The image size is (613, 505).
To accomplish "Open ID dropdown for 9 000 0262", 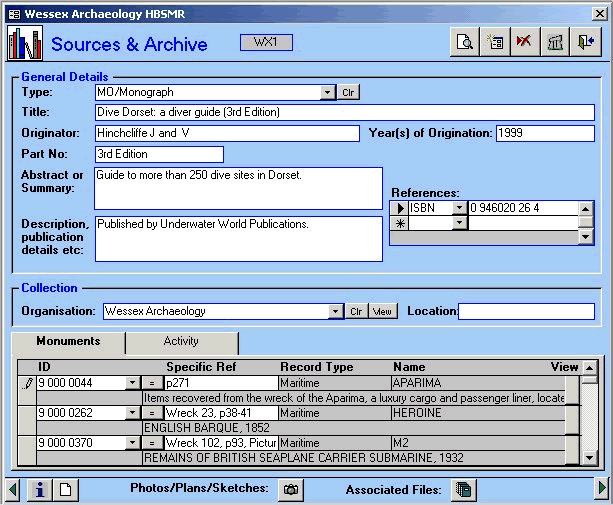I will (x=132, y=412).
